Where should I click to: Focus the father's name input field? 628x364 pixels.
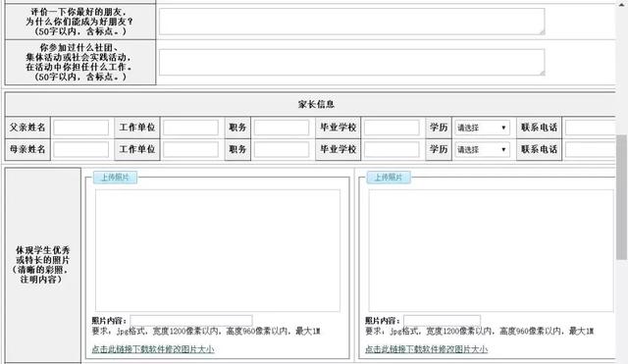click(x=80, y=128)
